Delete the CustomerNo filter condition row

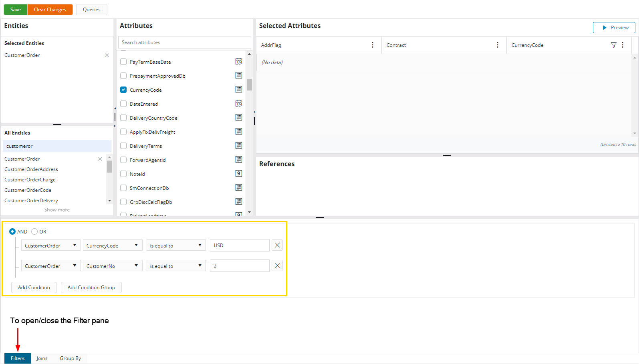coord(277,265)
